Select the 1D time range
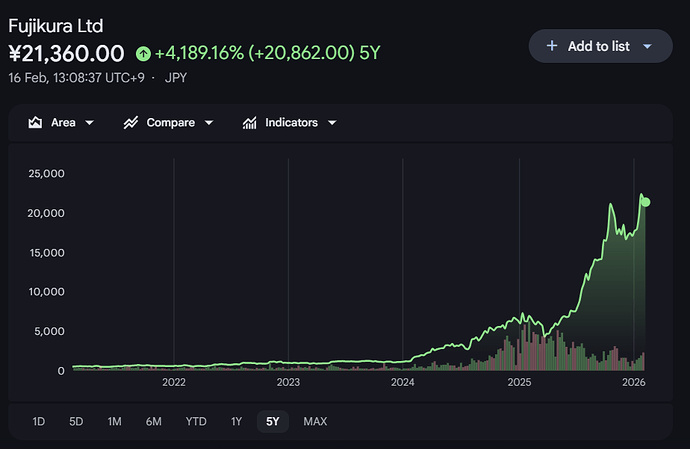The width and height of the screenshot is (690, 449). click(x=38, y=421)
